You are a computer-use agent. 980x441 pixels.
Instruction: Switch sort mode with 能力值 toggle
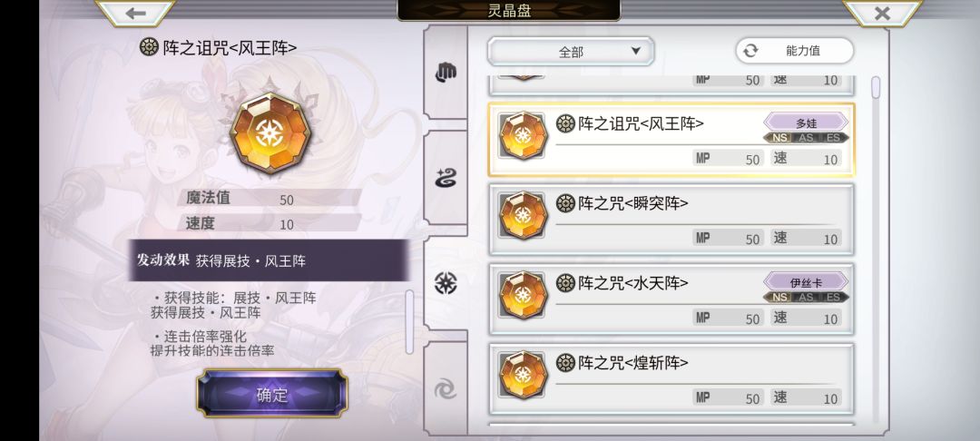(794, 51)
